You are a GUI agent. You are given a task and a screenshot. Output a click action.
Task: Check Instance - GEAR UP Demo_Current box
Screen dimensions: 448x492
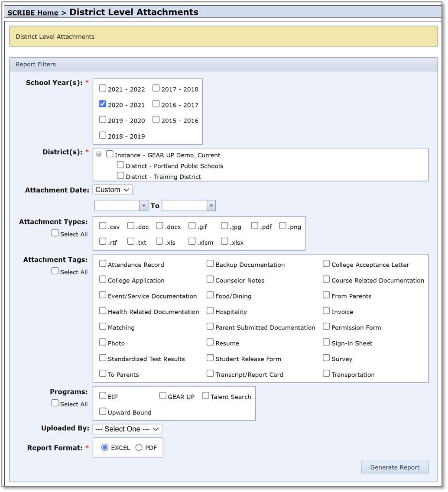(110, 154)
